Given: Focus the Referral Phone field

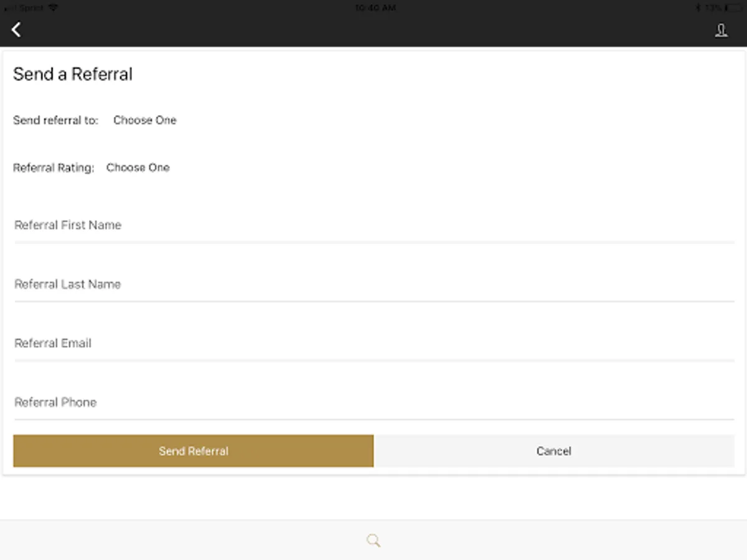Looking at the screenshot, I should point(374,403).
